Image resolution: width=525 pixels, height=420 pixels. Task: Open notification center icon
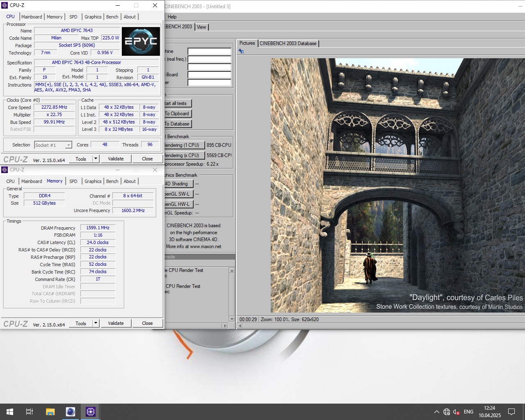[511, 412]
